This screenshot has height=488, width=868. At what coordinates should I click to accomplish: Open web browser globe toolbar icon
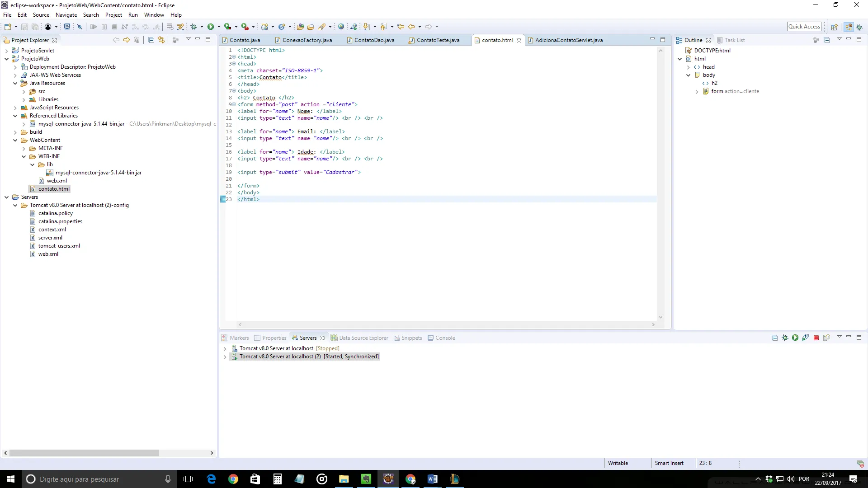point(341,27)
